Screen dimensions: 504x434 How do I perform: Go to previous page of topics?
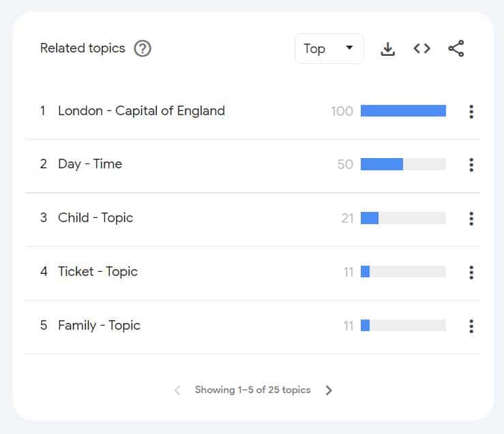coord(177,390)
